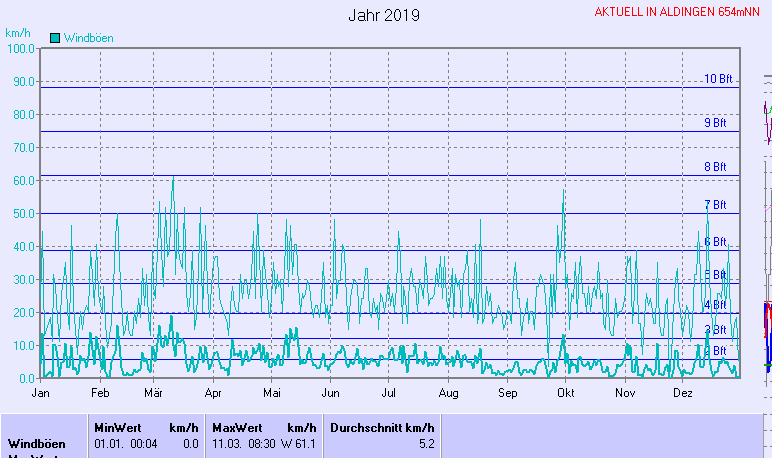Click the max value 'W 61.1' cell
Viewport: 772px width, 458px height.
[x=300, y=443]
